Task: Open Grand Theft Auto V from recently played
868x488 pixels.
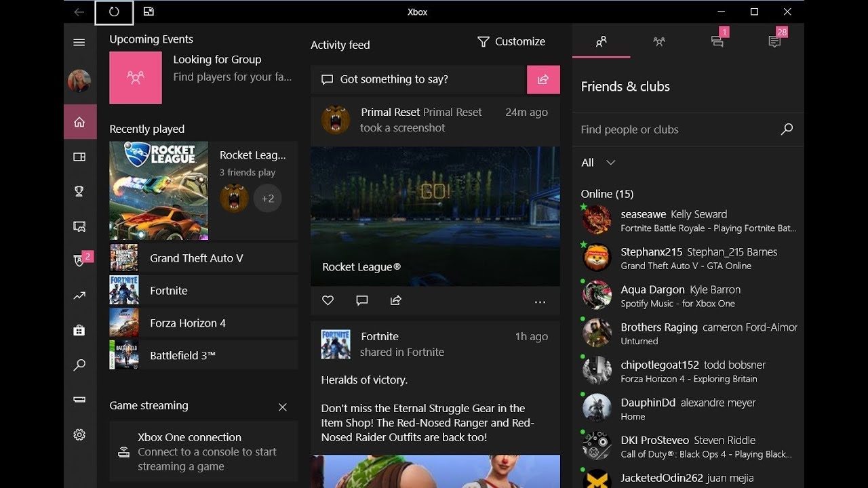Action: pyautogui.click(x=203, y=258)
